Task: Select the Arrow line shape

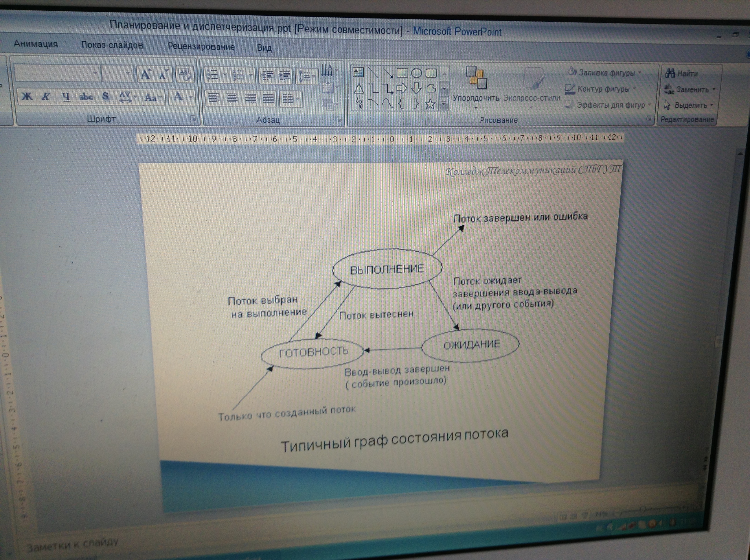Action: (387, 73)
